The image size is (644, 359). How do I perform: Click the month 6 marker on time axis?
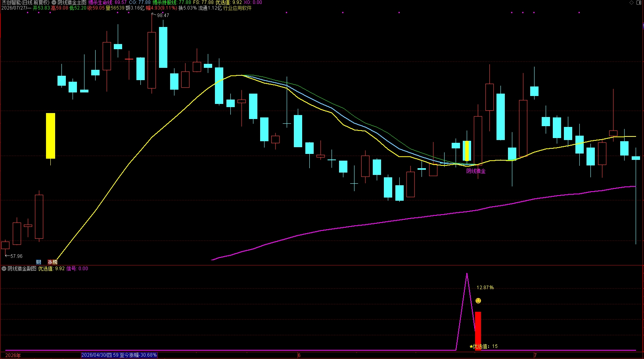(x=299, y=355)
